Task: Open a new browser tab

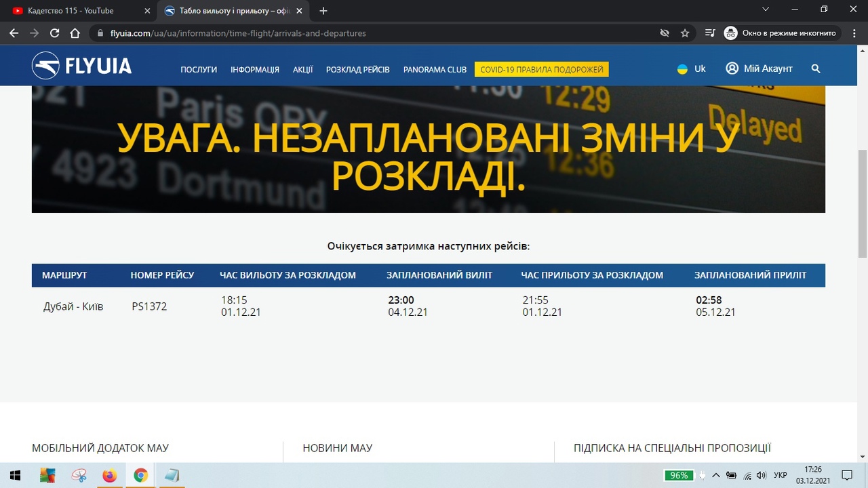Action: click(x=323, y=11)
